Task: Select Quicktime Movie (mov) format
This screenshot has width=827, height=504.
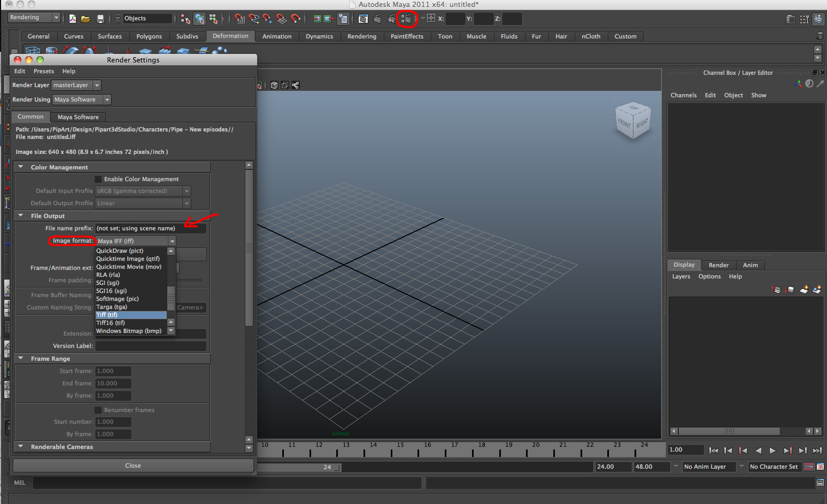Action: [x=131, y=267]
